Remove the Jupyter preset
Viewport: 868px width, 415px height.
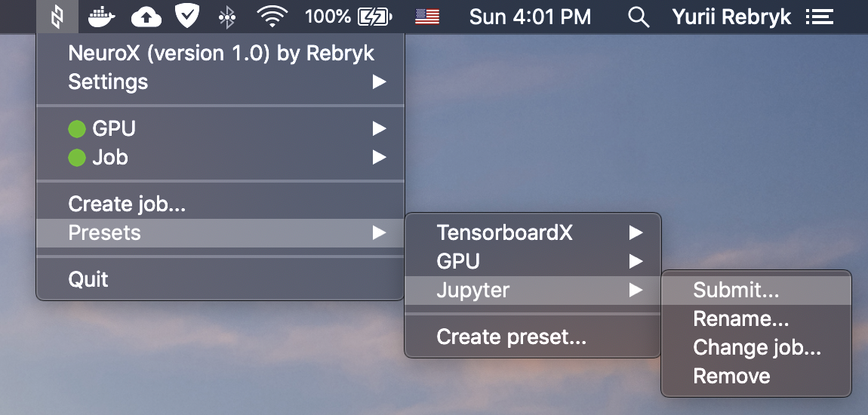click(x=756, y=377)
